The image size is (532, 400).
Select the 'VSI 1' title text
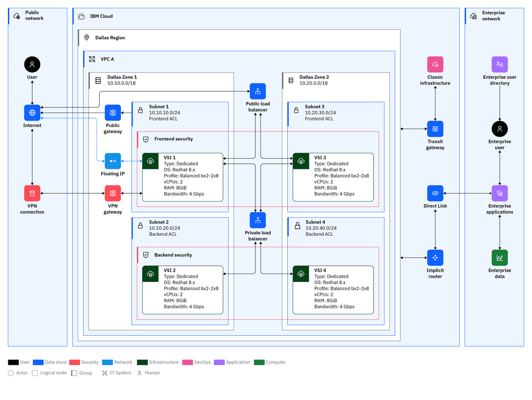(169, 158)
